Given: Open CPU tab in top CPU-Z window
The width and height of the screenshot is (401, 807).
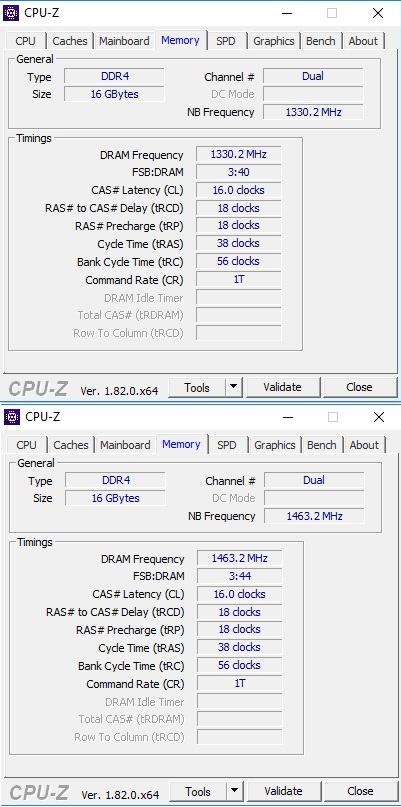Looking at the screenshot, I should [25, 41].
